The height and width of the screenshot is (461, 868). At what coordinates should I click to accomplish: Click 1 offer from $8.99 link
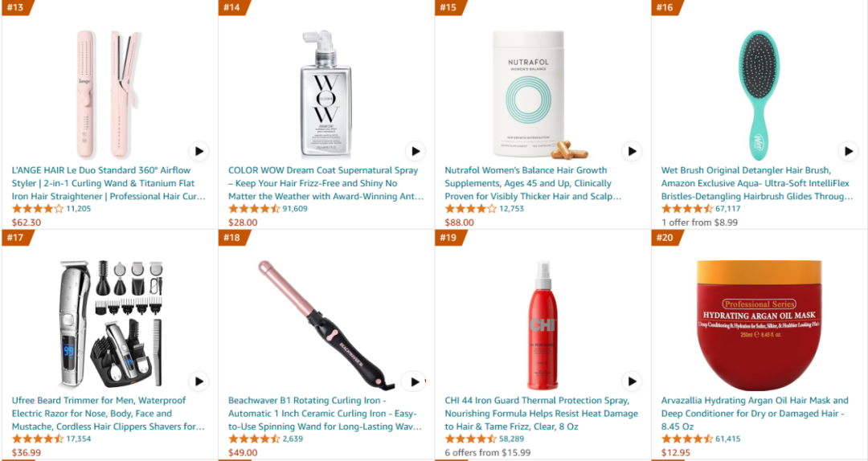point(699,222)
